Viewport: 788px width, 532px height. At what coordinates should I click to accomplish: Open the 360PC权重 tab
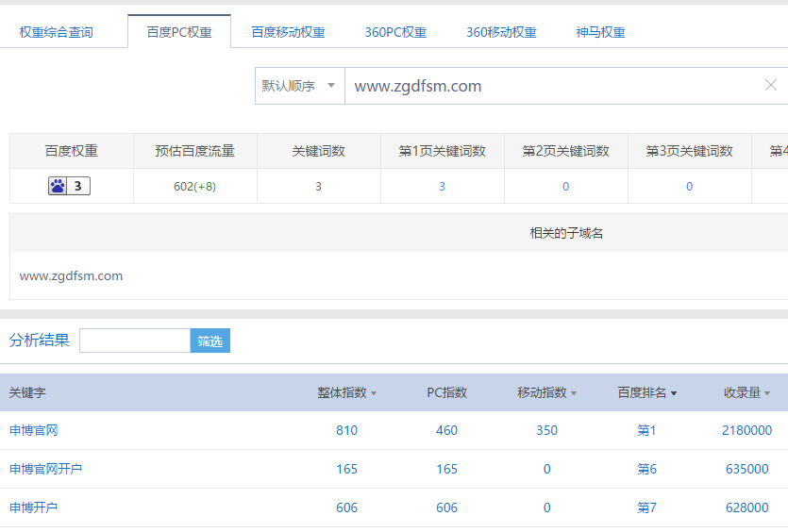tap(395, 32)
